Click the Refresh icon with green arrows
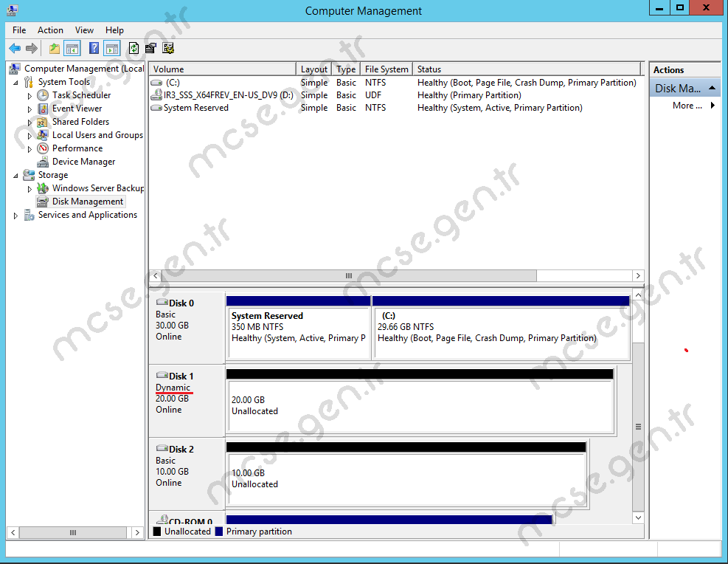The image size is (728, 564). 134,48
